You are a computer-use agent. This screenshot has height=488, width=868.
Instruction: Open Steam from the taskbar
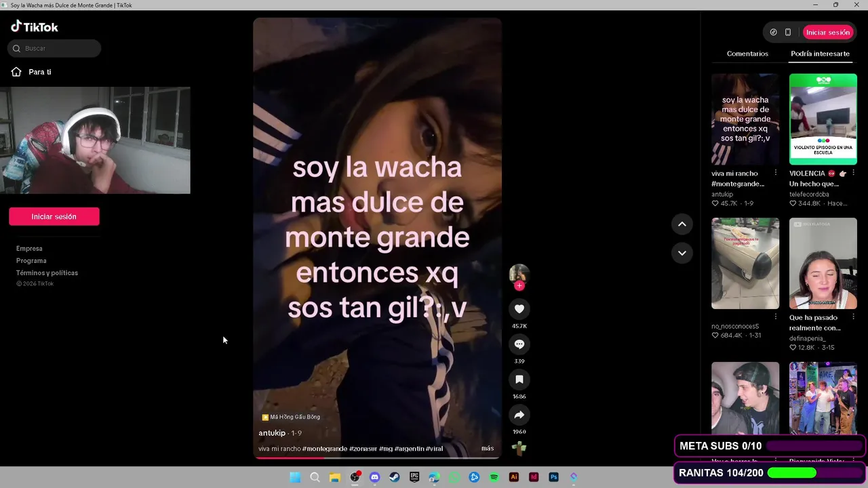[394, 477]
